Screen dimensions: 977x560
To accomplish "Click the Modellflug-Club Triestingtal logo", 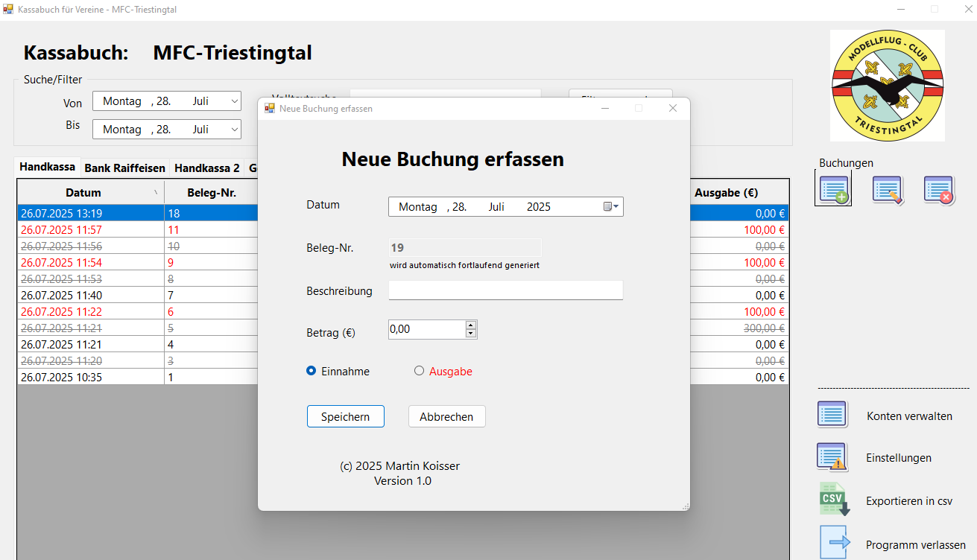I will coord(888,86).
